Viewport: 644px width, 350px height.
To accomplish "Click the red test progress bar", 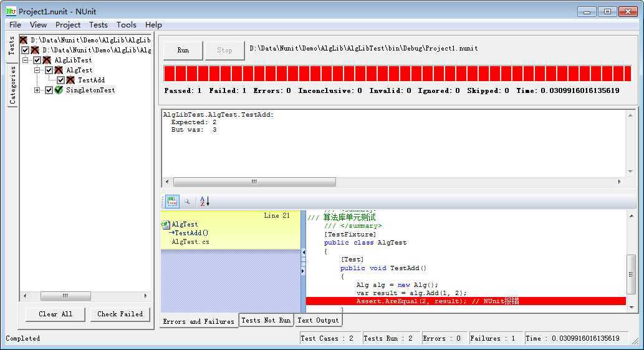I will click(397, 73).
